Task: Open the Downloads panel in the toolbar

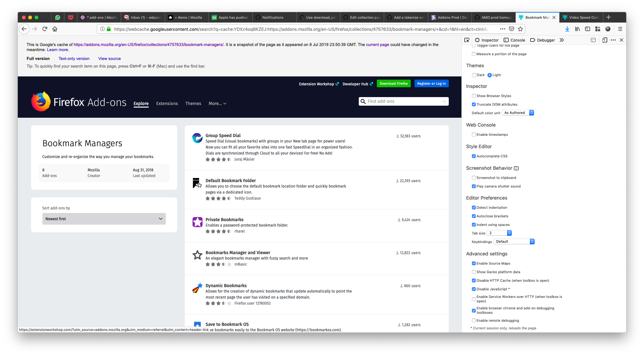Action: (567, 29)
